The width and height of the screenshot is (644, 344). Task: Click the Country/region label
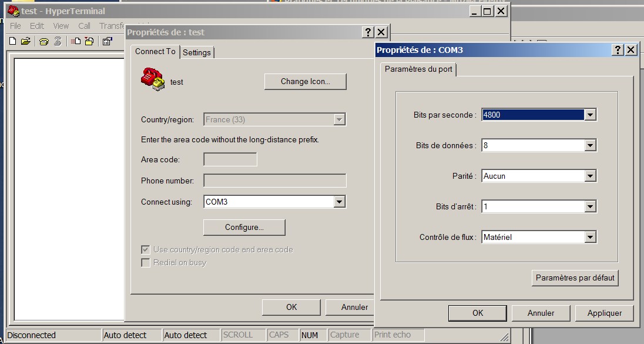pos(167,119)
